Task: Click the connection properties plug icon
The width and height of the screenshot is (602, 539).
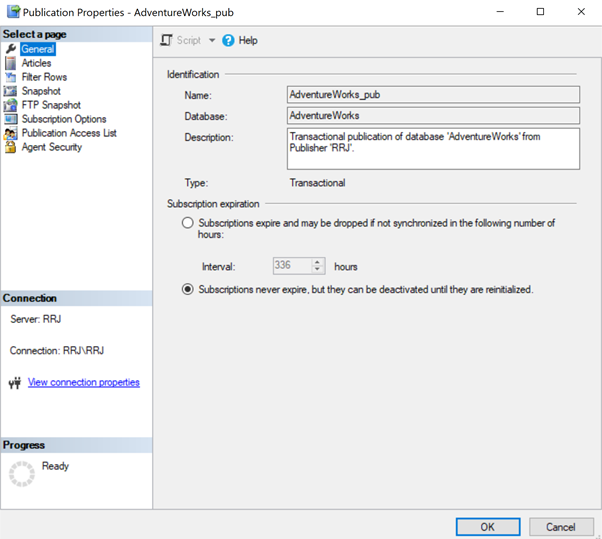Action: click(x=15, y=383)
